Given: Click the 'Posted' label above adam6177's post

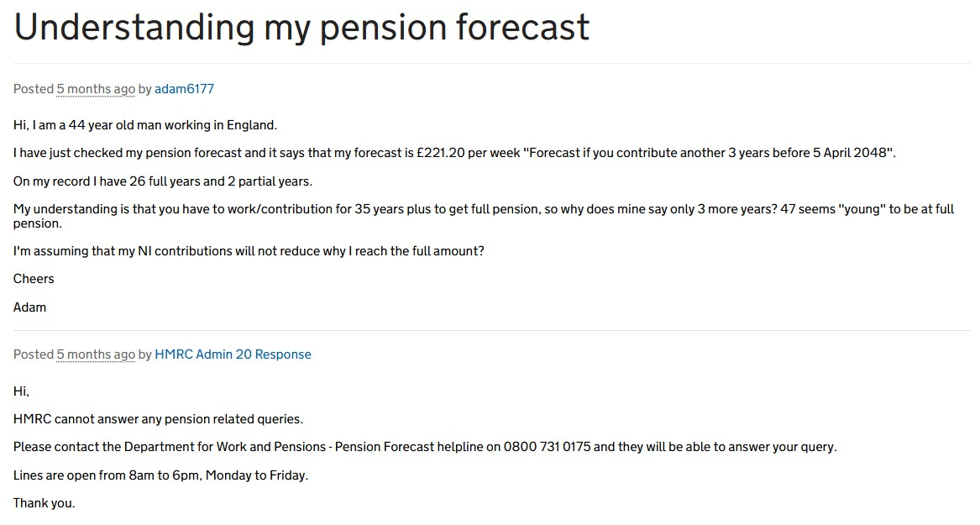Looking at the screenshot, I should tap(33, 89).
